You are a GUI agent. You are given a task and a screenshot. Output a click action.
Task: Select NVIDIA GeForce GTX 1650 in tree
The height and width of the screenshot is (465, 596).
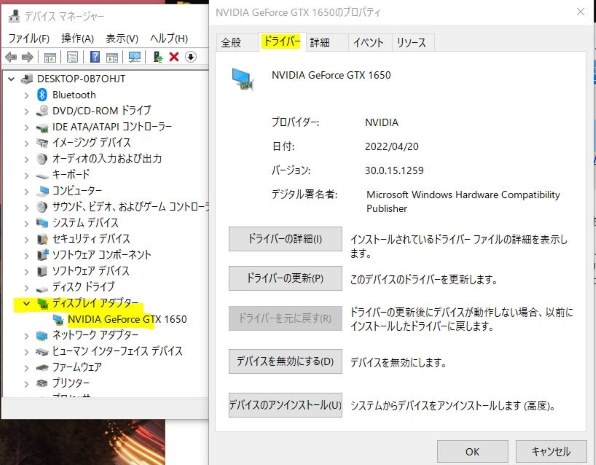[x=127, y=319]
